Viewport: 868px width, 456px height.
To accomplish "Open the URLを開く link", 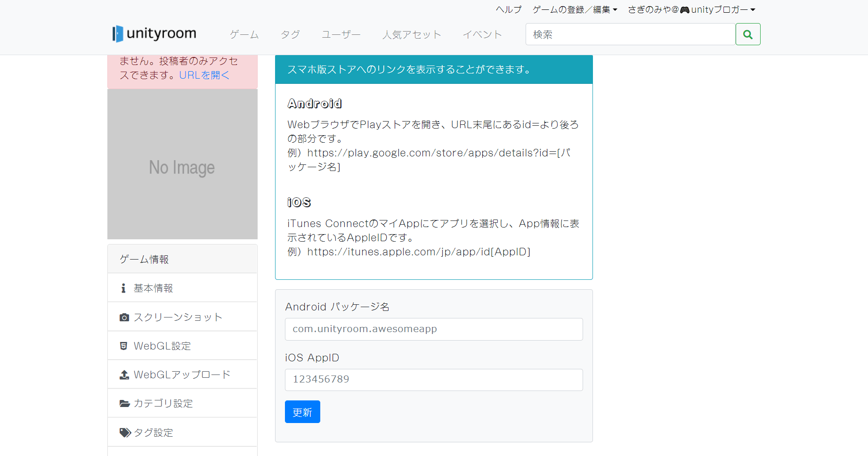I will click(x=204, y=75).
